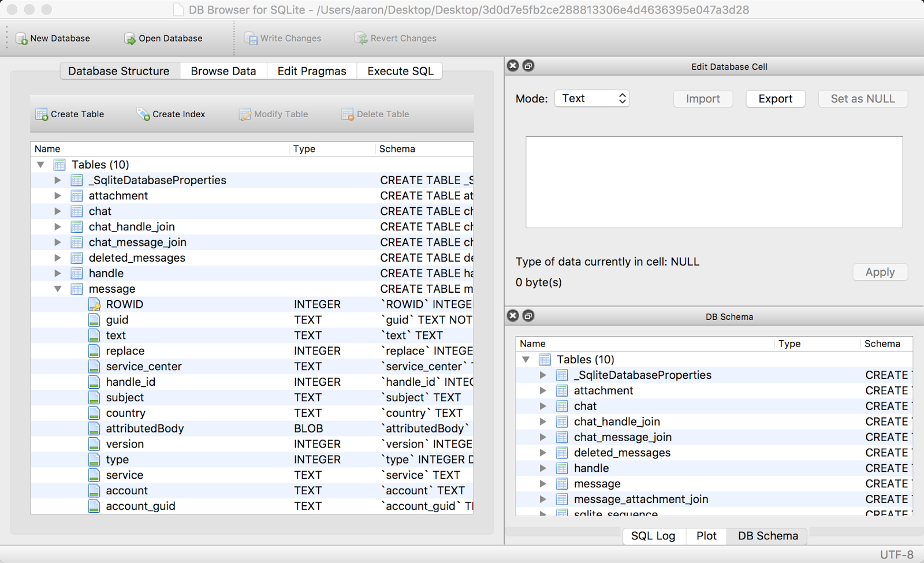
Task: Select the country column row
Action: [x=252, y=413]
